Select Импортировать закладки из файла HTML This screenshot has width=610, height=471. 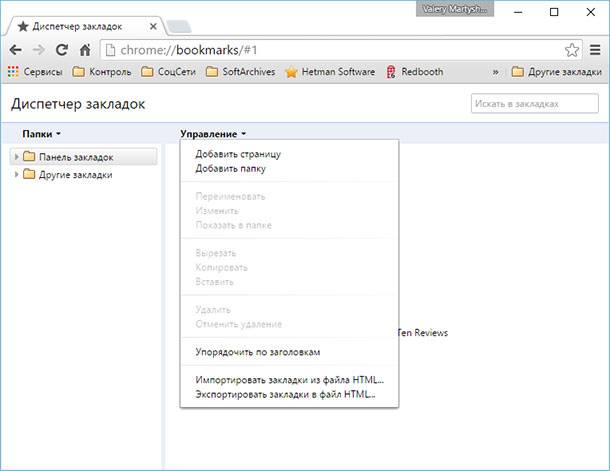(289, 380)
